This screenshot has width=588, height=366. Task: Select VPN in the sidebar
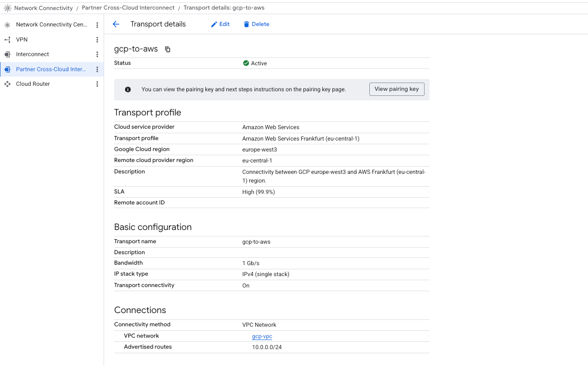point(22,40)
